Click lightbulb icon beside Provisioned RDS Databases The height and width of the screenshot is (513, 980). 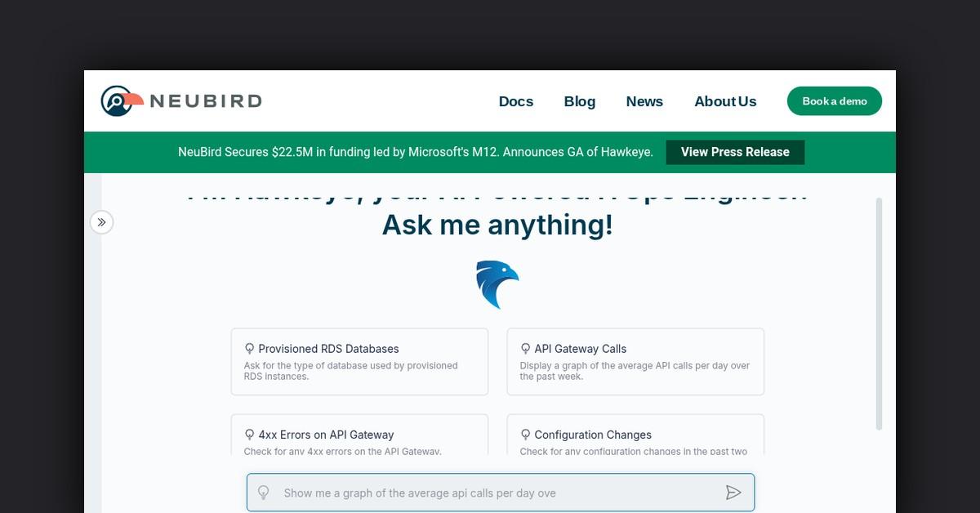pos(250,349)
